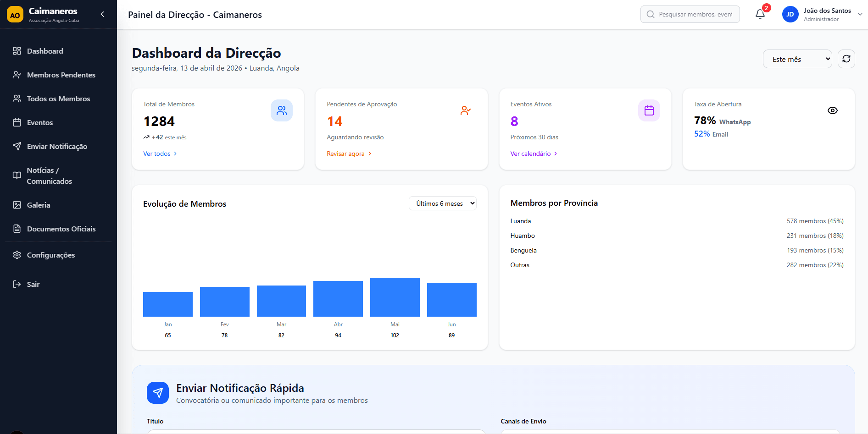
Task: Click the refresh dashboard icon button
Action: tap(846, 59)
